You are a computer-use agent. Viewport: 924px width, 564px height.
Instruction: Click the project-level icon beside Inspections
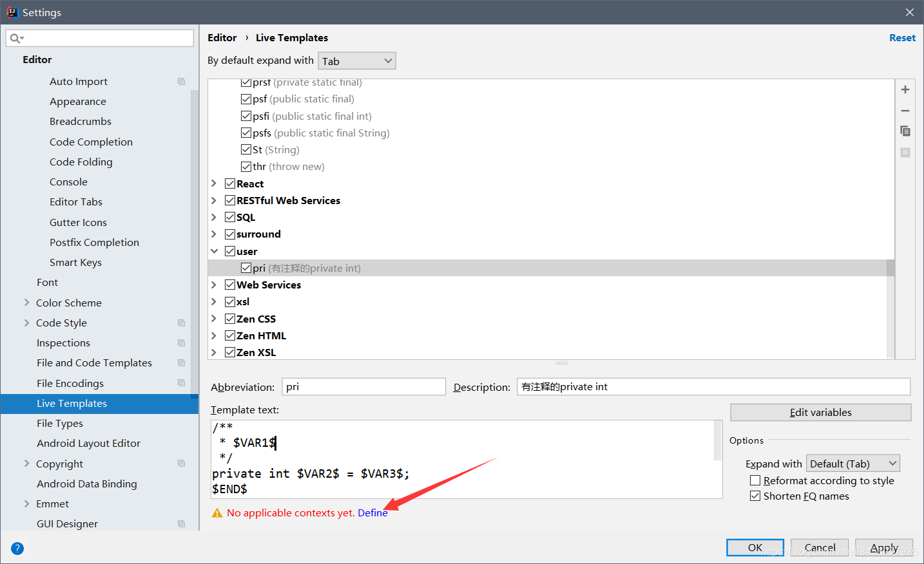pyautogui.click(x=181, y=343)
